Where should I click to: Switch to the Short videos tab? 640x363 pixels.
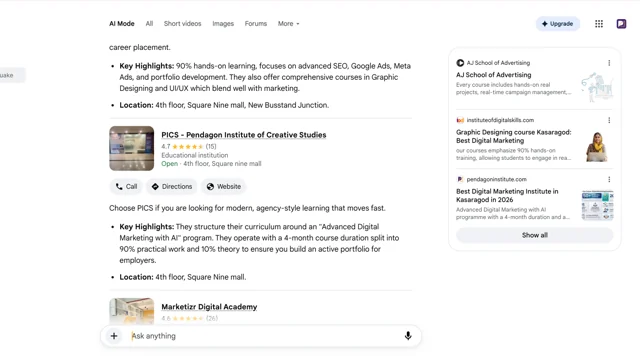182,24
